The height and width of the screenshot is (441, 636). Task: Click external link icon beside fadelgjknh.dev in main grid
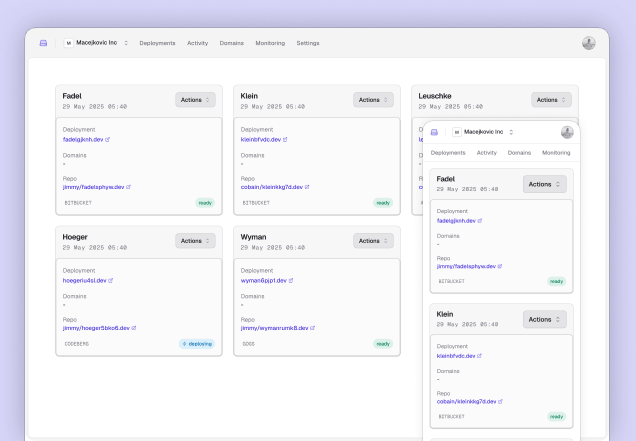pyautogui.click(x=107, y=140)
